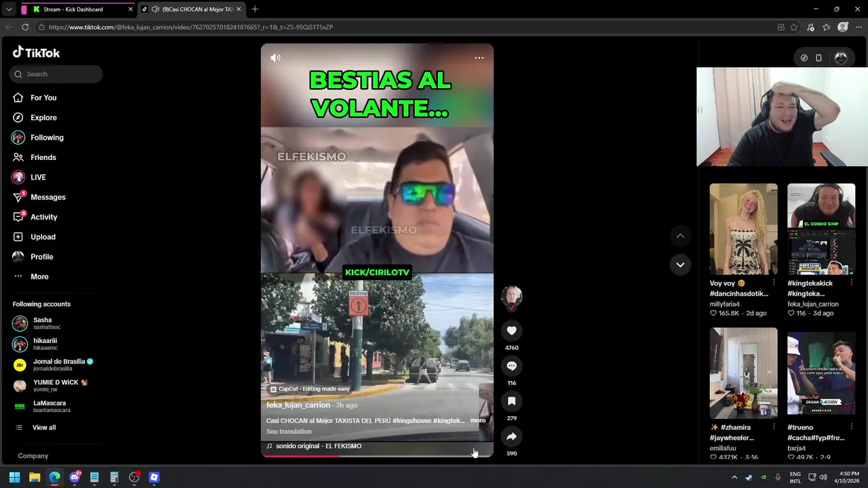Mute the TikTok browser tab audio

[x=155, y=9]
